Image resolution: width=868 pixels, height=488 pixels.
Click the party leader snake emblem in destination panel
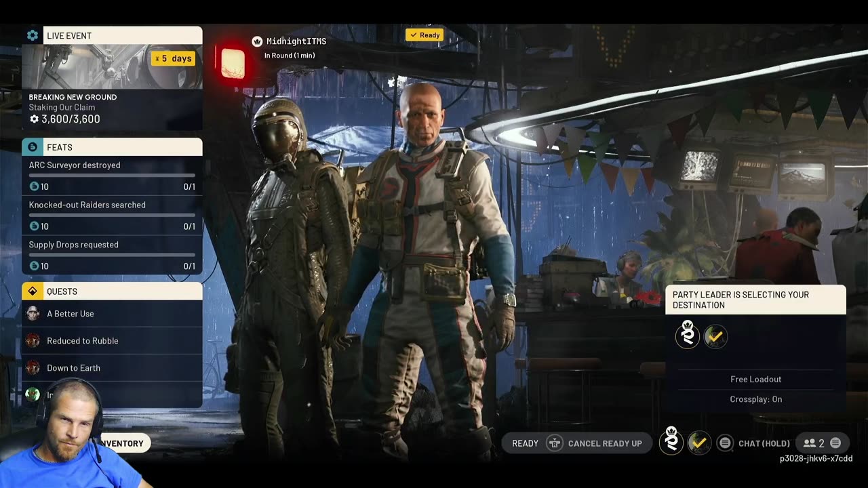[688, 335]
